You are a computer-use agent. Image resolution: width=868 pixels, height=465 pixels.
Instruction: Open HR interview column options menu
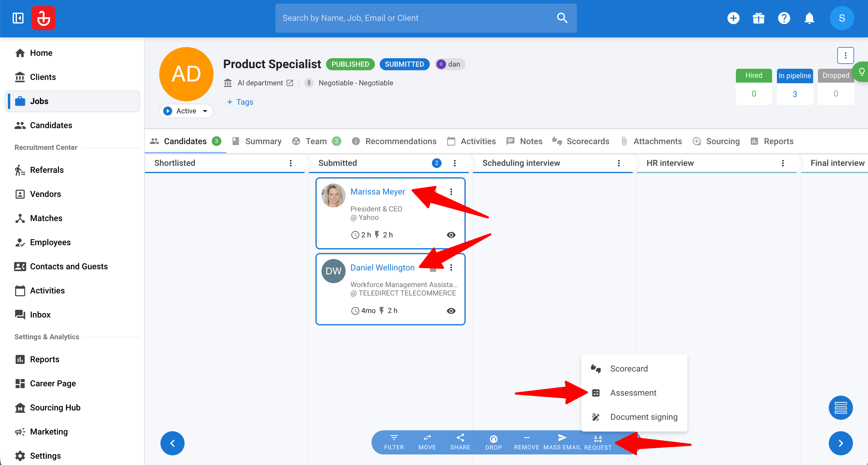click(783, 163)
